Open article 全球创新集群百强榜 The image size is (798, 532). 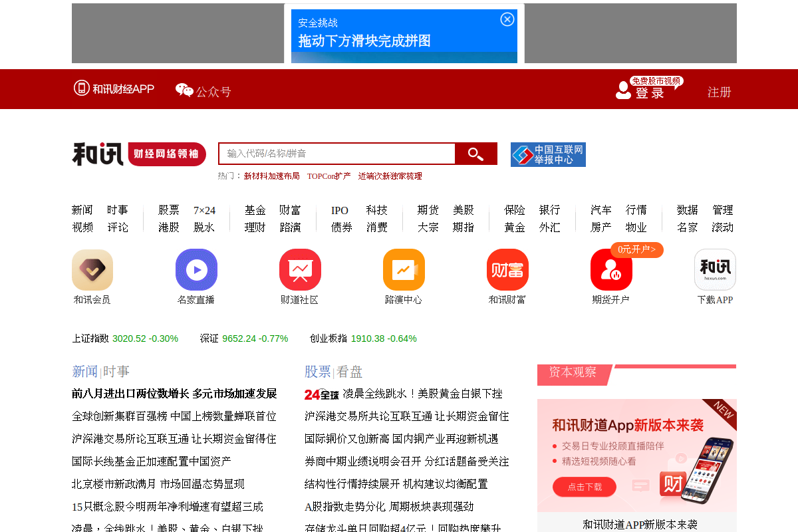(174, 416)
